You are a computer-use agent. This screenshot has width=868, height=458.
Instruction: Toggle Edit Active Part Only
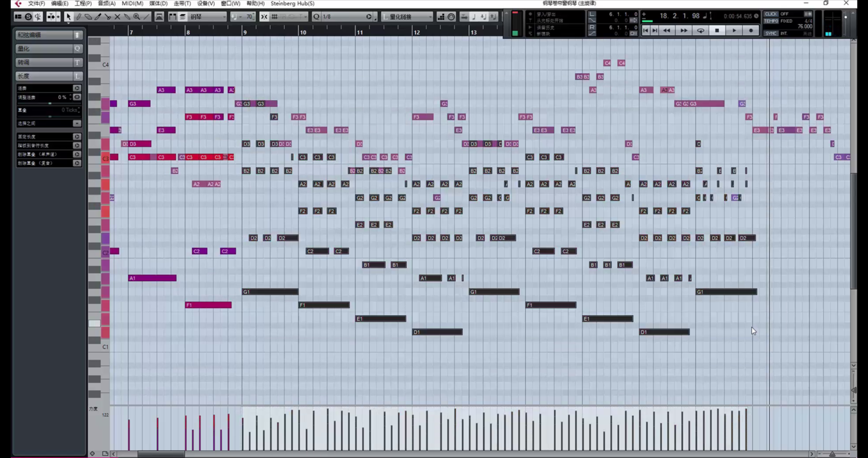coord(183,17)
